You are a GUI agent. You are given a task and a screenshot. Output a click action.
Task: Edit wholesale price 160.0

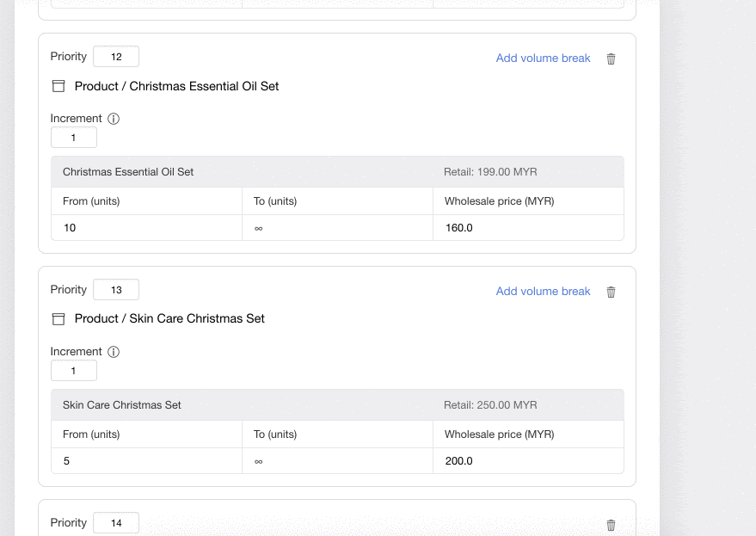coord(528,228)
